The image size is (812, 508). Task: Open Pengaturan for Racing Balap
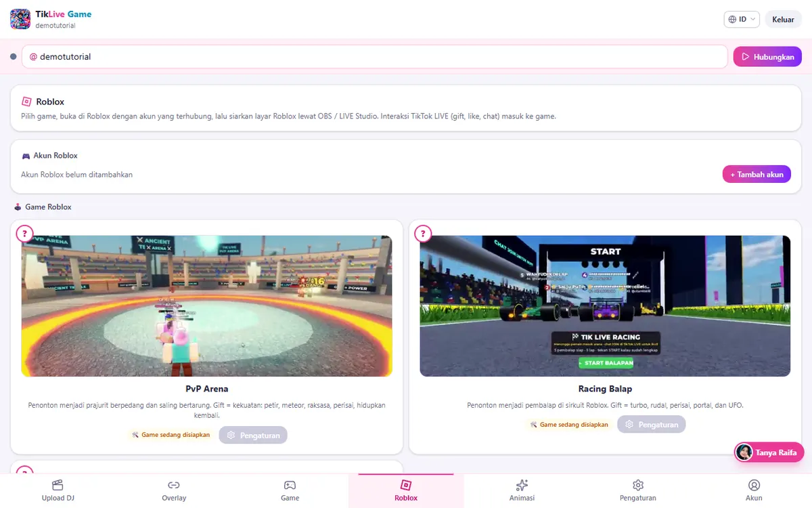click(x=651, y=424)
